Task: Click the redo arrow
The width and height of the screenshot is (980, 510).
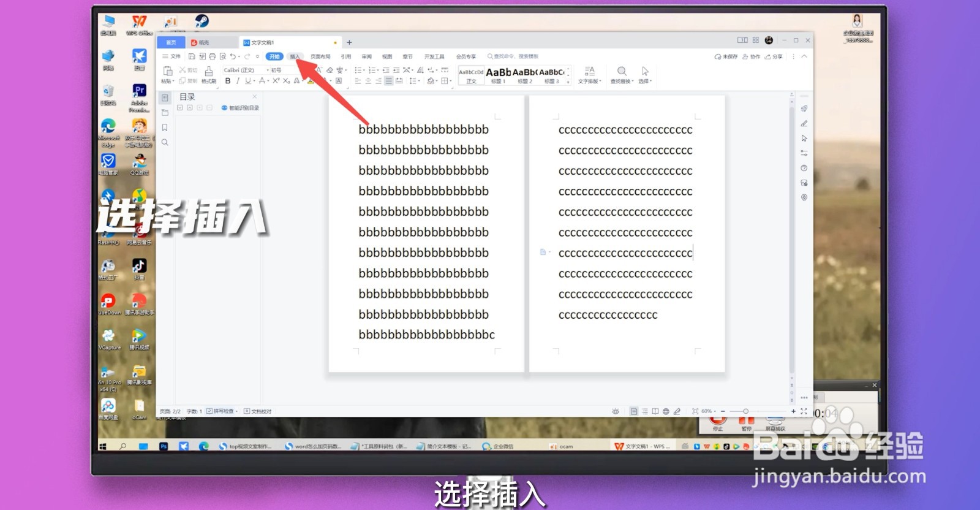Action: pos(247,56)
